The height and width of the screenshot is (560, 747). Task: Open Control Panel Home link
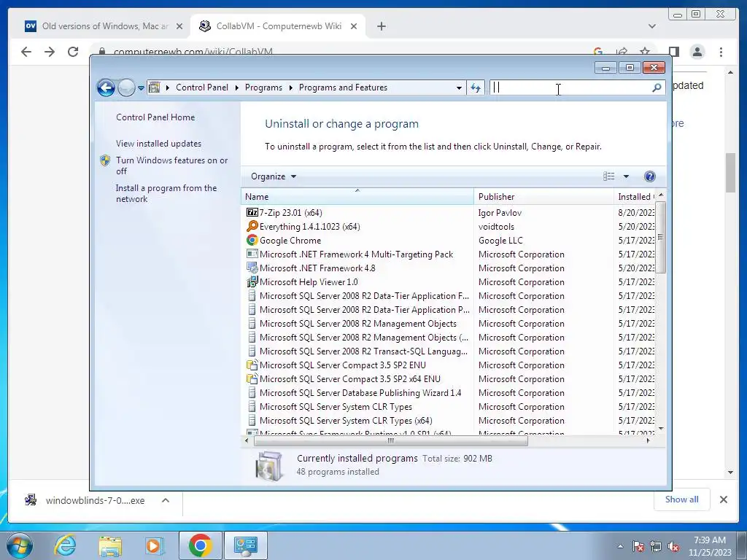[x=155, y=117]
